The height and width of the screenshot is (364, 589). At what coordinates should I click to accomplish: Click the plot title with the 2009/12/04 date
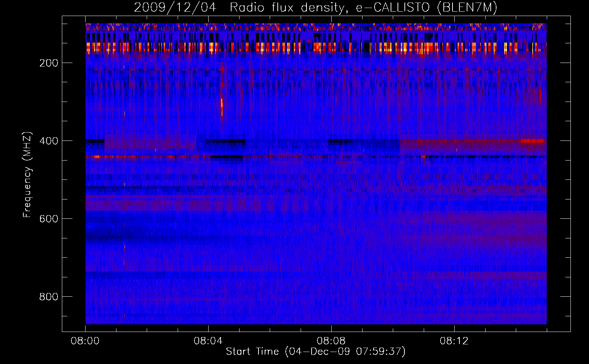pos(315,8)
